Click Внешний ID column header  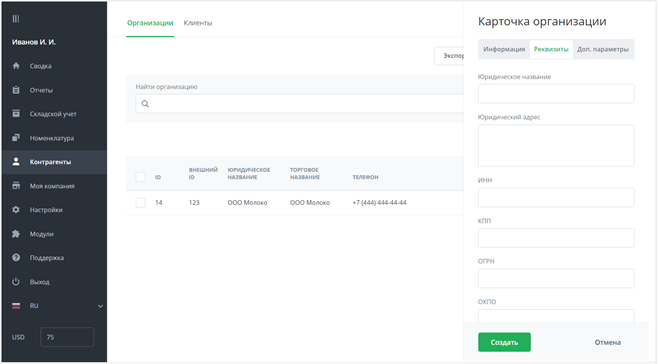point(203,173)
